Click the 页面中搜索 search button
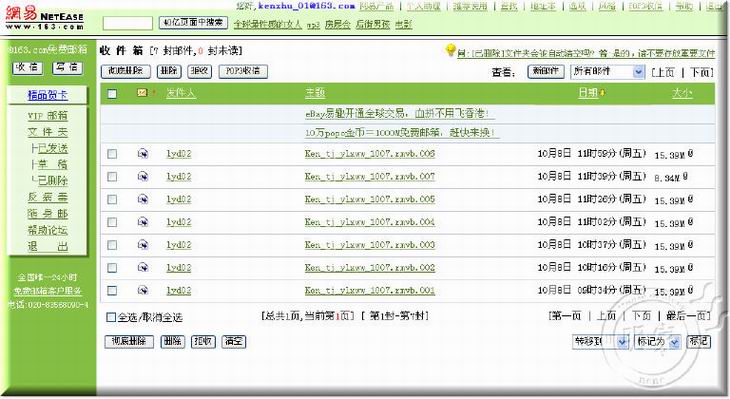The height and width of the screenshot is (399, 730). (x=193, y=22)
